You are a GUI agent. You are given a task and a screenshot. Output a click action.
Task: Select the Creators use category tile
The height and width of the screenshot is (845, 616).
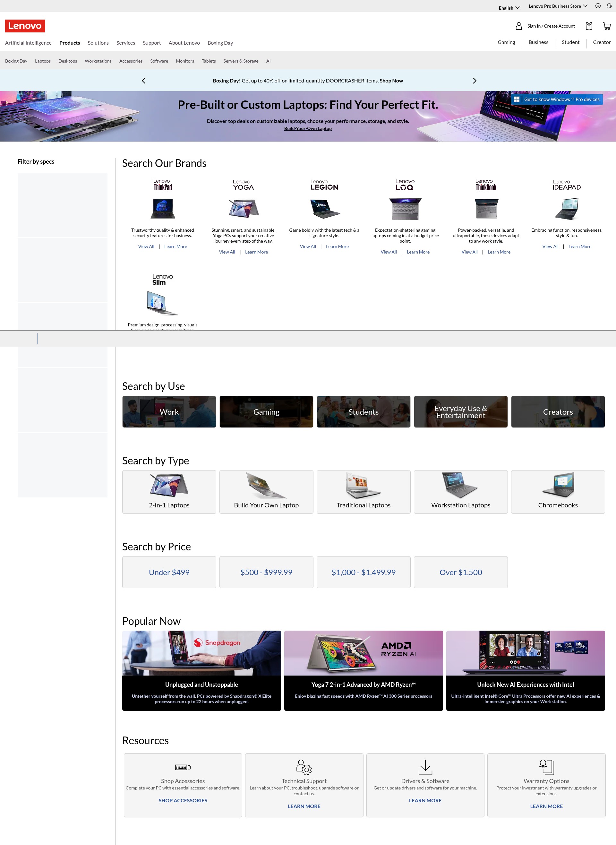click(558, 412)
